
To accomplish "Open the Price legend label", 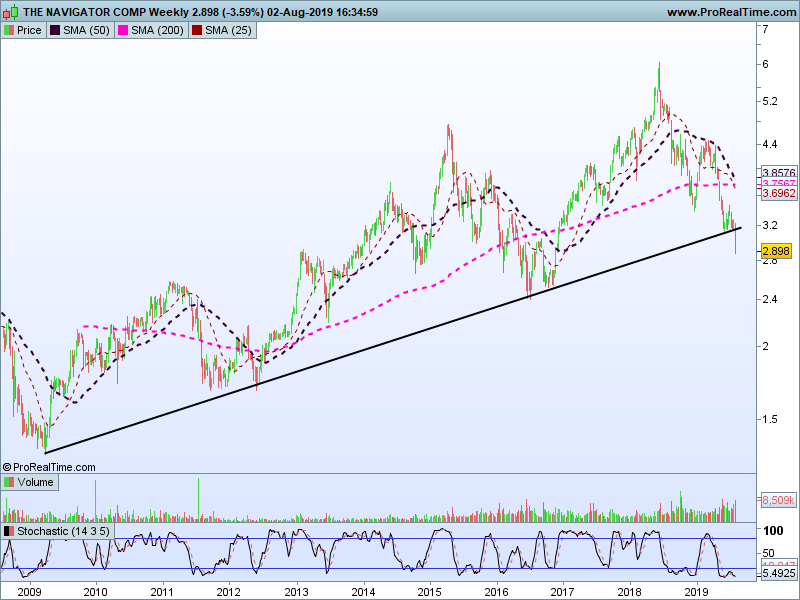I will point(29,30).
